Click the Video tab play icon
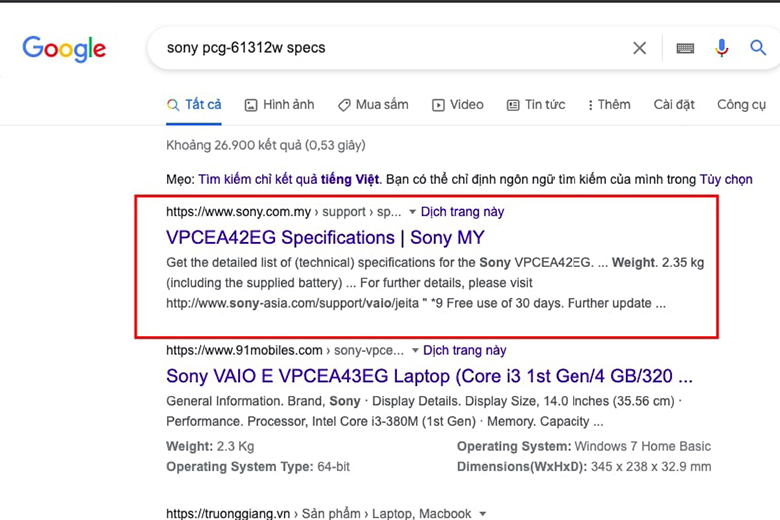The width and height of the screenshot is (780, 520). (438, 105)
